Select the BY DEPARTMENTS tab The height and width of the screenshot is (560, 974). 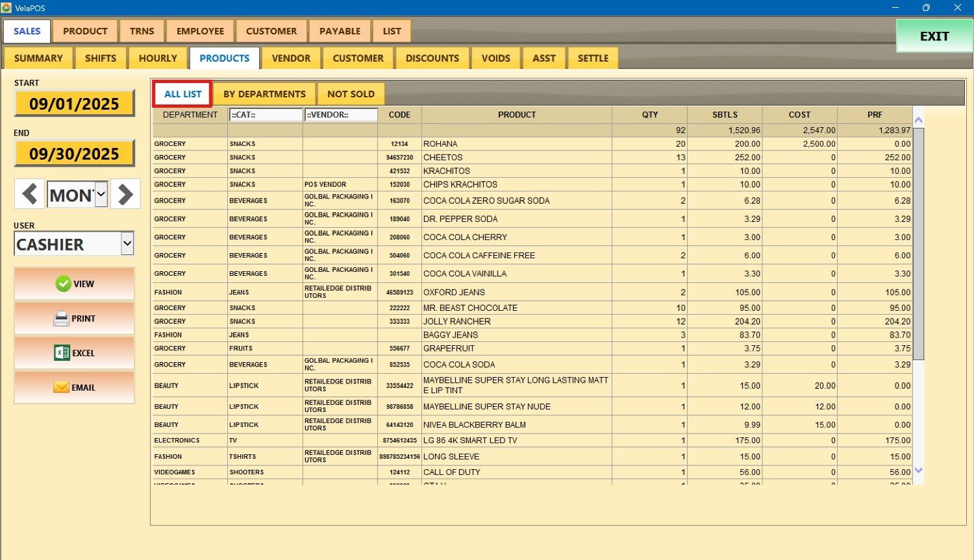264,94
